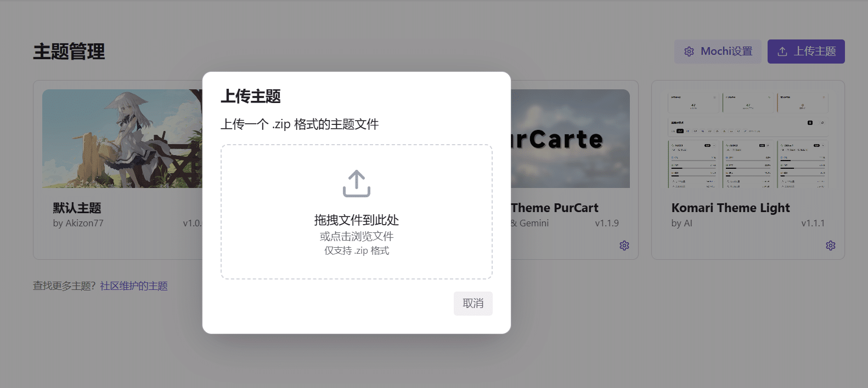Click the 主题管理 page heading
Viewport: 868px width, 388px height.
(69, 52)
